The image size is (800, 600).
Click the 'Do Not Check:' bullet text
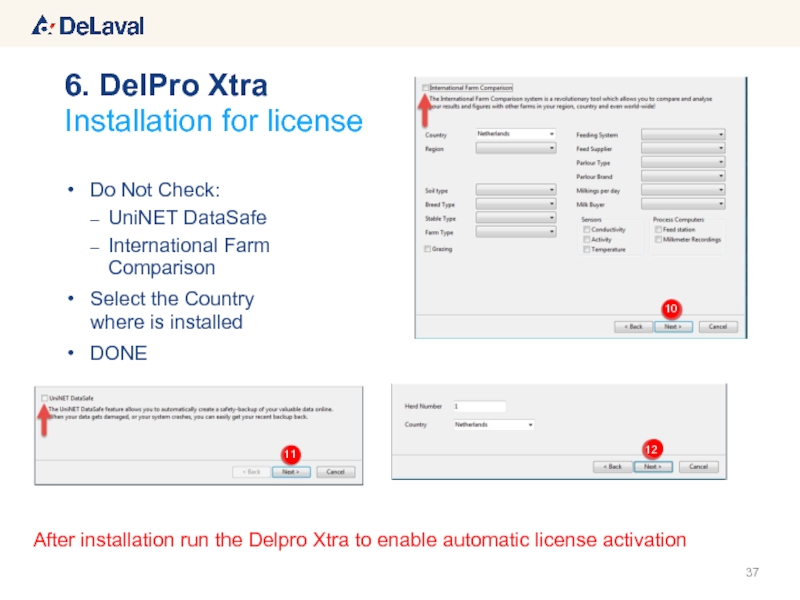click(155, 190)
